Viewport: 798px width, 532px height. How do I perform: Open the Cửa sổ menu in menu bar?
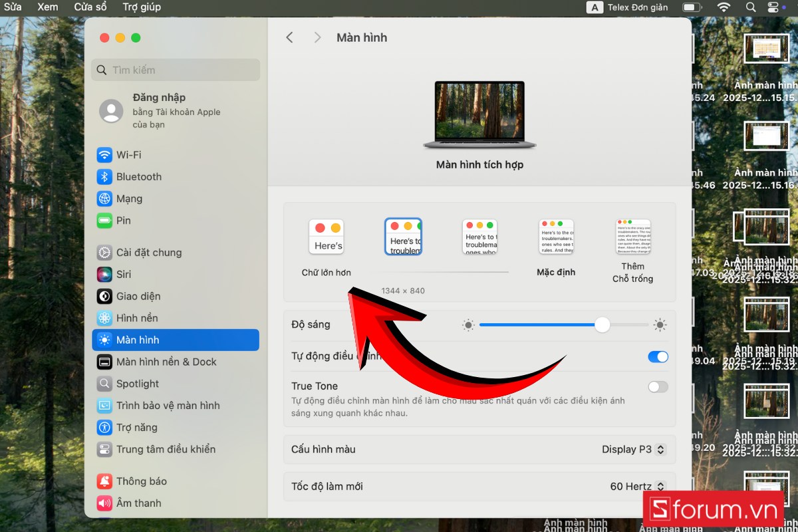[90, 7]
